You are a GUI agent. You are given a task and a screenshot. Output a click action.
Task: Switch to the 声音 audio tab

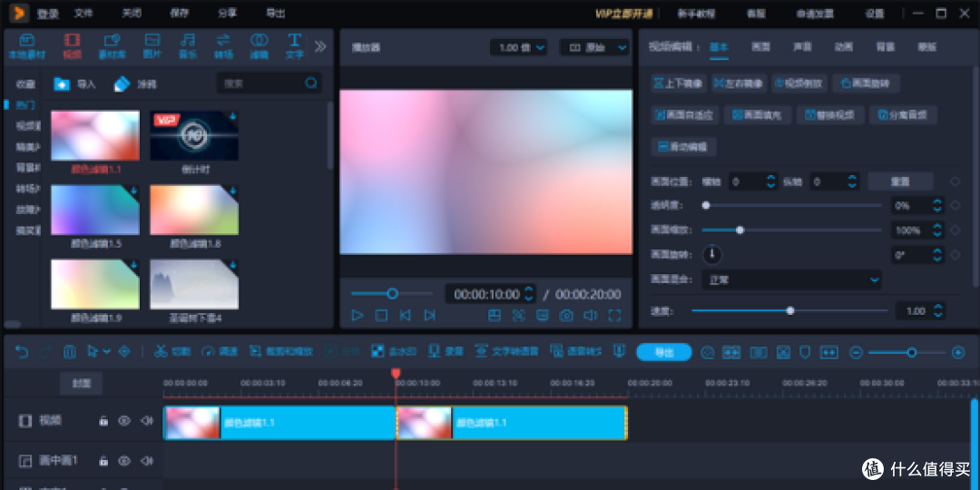802,47
